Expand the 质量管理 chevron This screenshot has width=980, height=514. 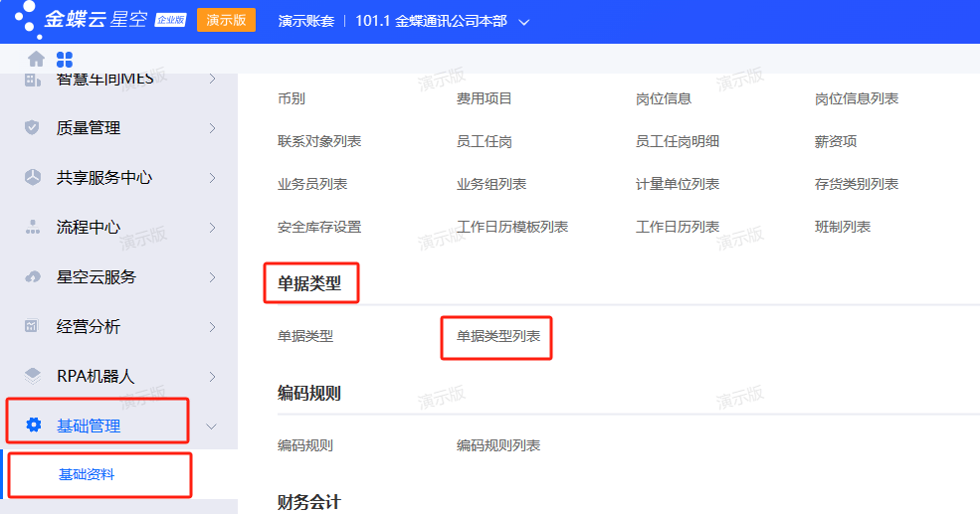tap(213, 128)
